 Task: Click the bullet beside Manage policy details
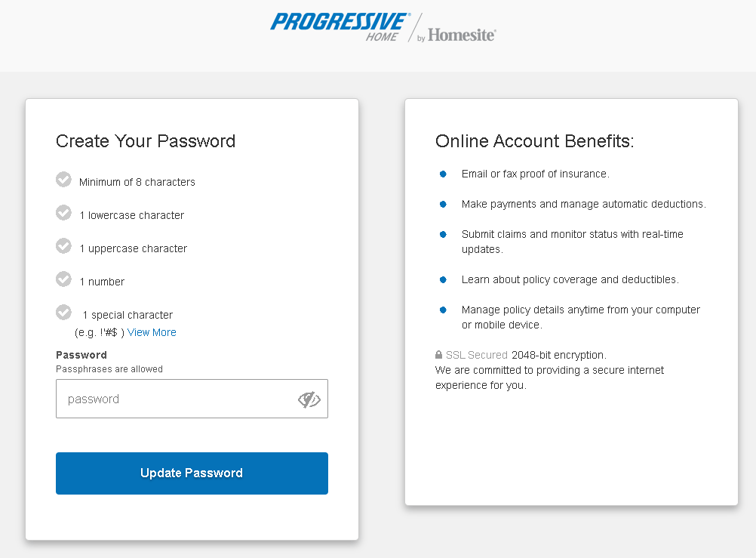[444, 310]
